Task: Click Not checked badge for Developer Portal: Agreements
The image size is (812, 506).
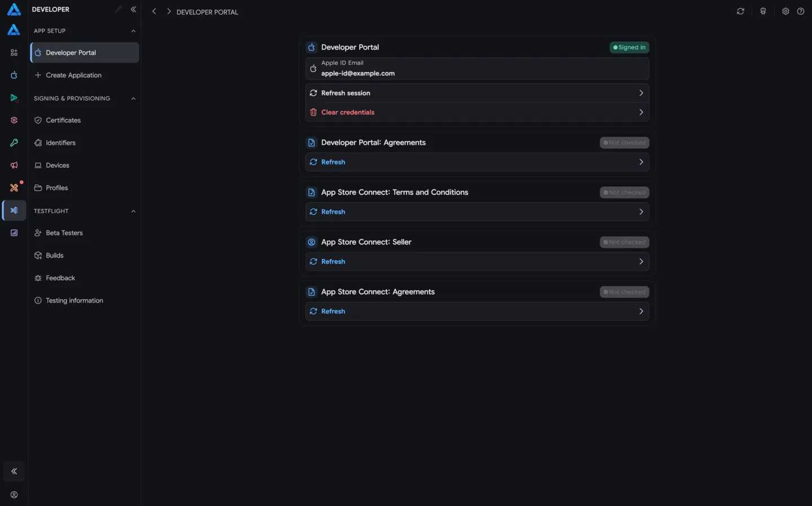Action: pyautogui.click(x=624, y=143)
